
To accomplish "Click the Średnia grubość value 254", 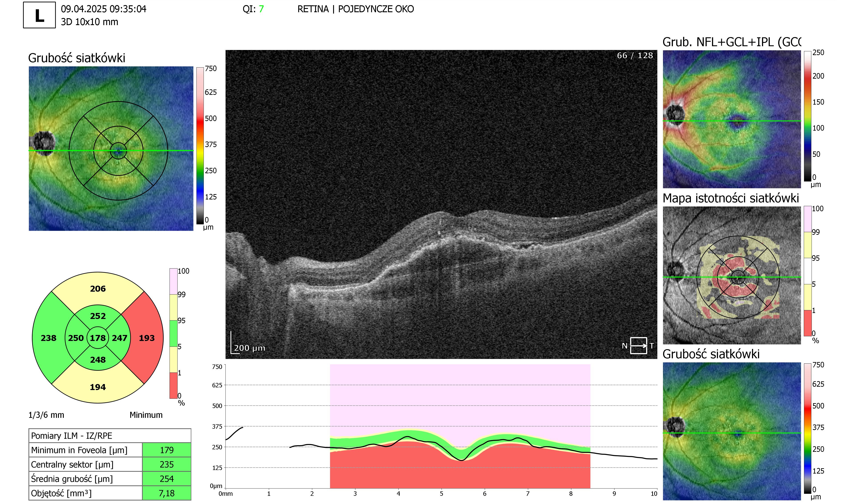I will (167, 479).
